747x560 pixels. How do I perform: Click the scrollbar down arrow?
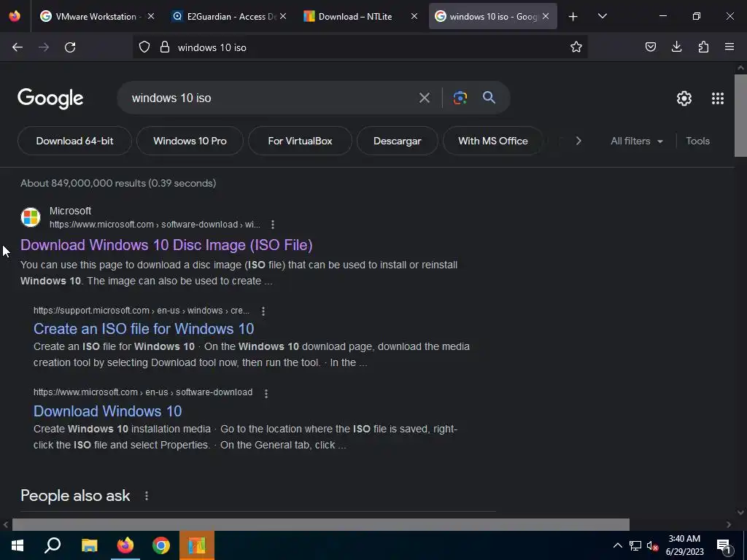coord(740,513)
